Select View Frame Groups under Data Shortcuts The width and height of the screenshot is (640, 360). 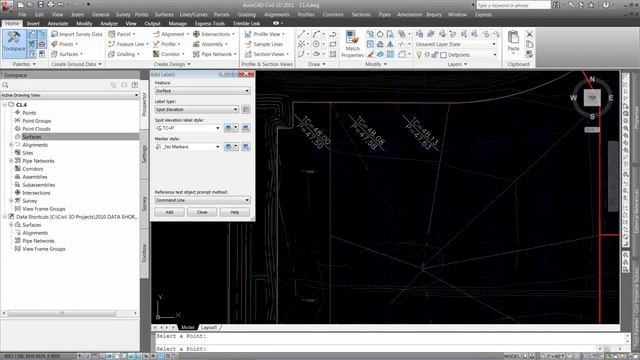[44, 249]
